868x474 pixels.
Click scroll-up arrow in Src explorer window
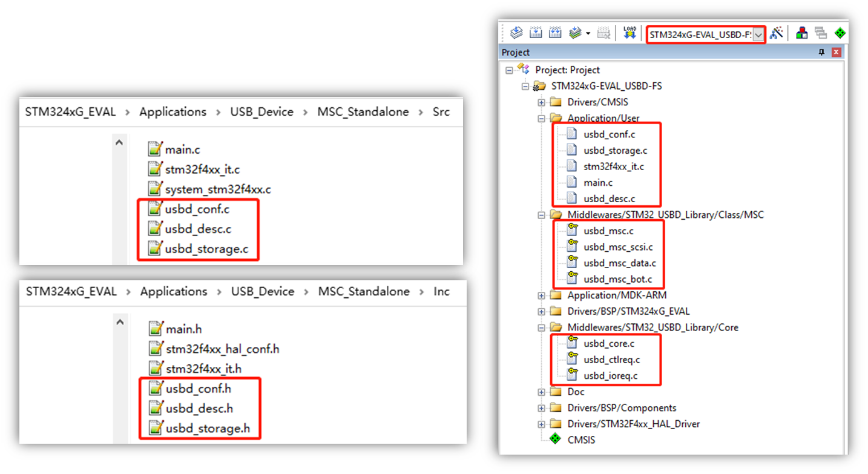tap(119, 143)
